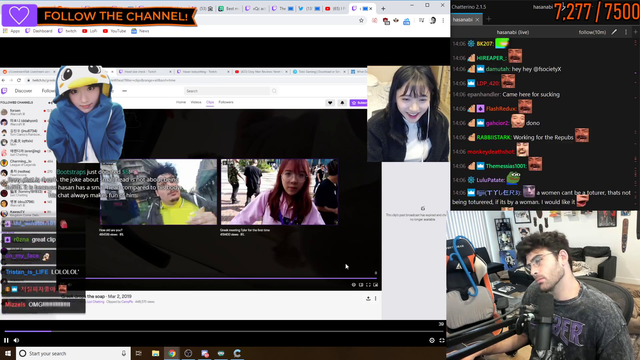The width and height of the screenshot is (640, 360).
Task: Click the Twitch logo in inner browser
Action: (x=4, y=91)
